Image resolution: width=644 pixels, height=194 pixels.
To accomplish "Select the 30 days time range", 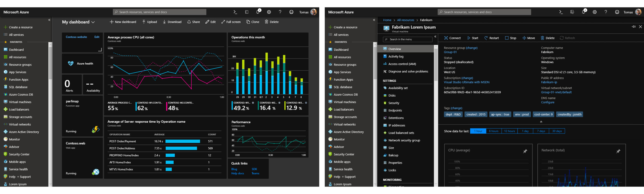I will pyautogui.click(x=557, y=131).
